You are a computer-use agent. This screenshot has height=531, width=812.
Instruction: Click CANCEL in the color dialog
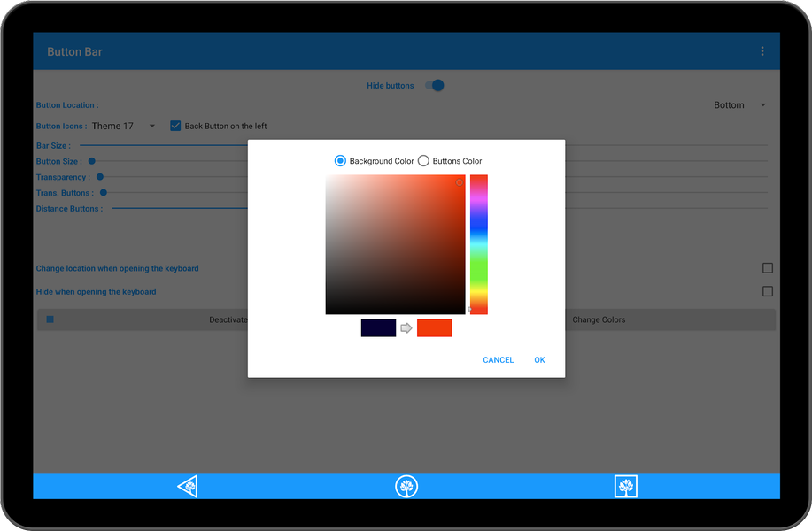[x=499, y=359]
